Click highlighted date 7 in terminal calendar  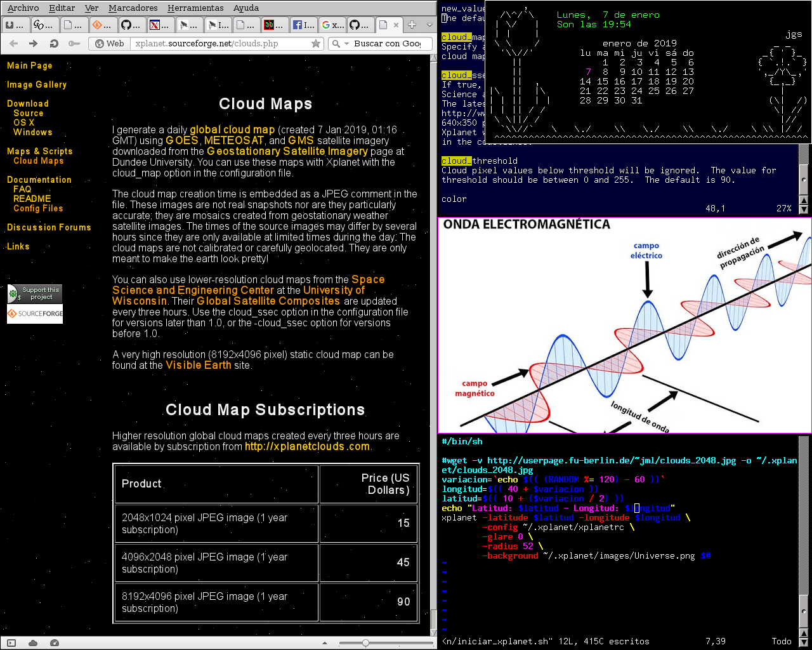pyautogui.click(x=589, y=72)
